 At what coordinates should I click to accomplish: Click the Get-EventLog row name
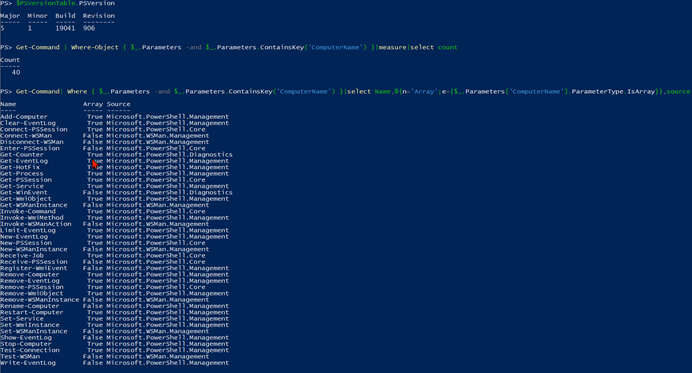(24, 161)
